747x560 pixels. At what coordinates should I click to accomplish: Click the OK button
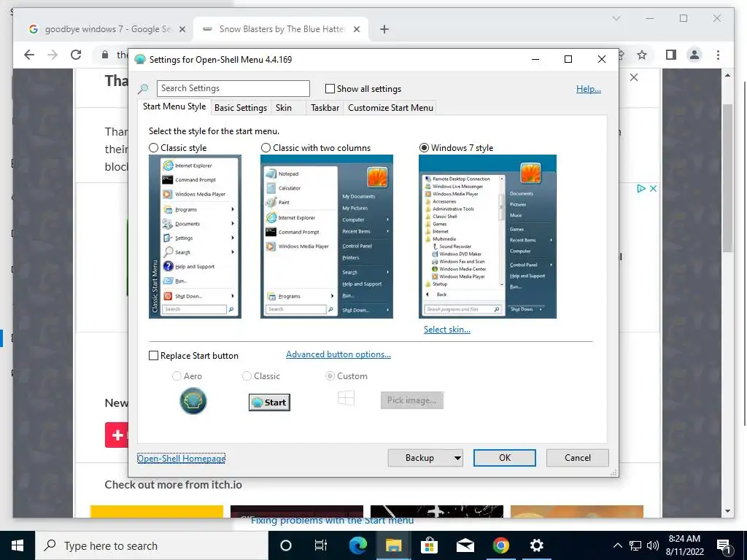coord(505,458)
